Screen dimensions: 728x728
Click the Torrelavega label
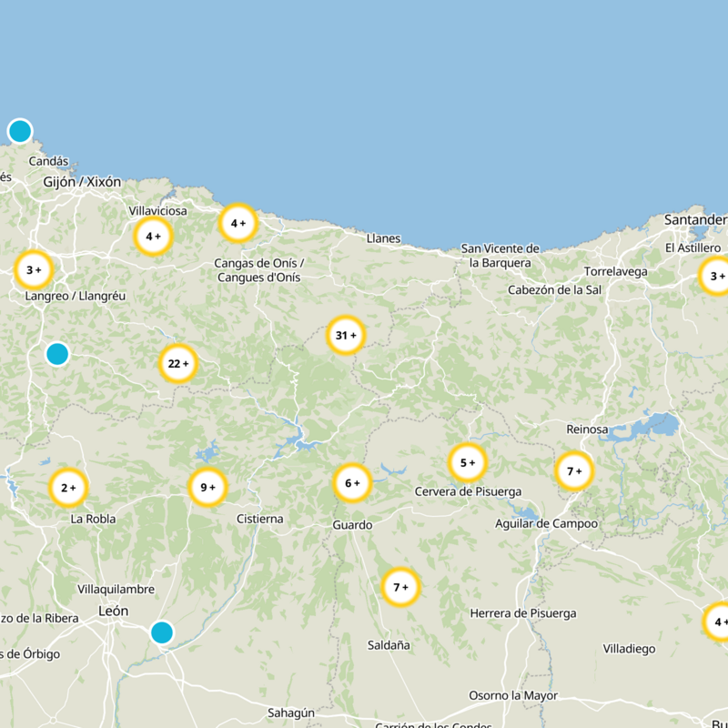616,271
